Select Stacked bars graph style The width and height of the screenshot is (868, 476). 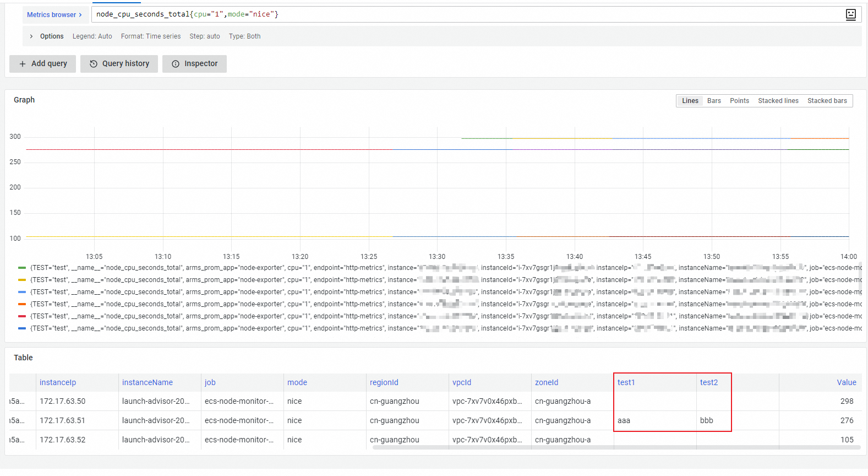(827, 101)
